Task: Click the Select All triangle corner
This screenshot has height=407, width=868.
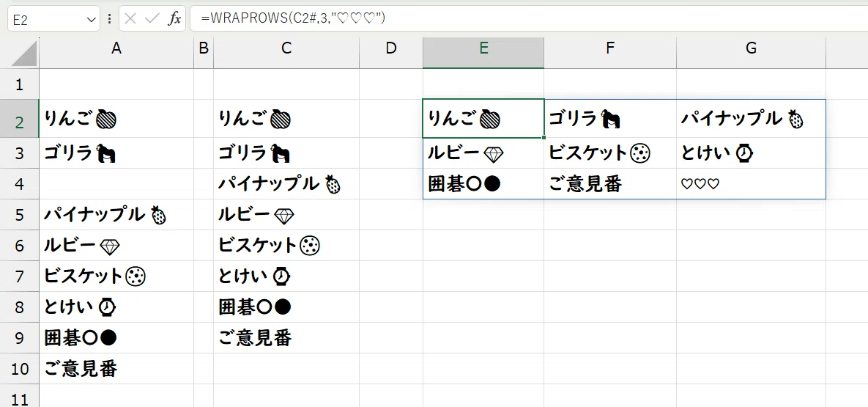Action: 23,54
